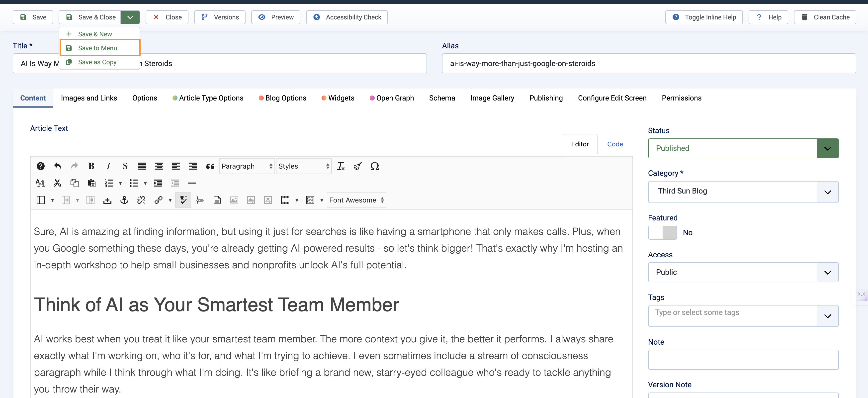Open the Paragraph format dropdown
The image size is (868, 398).
pos(247,166)
